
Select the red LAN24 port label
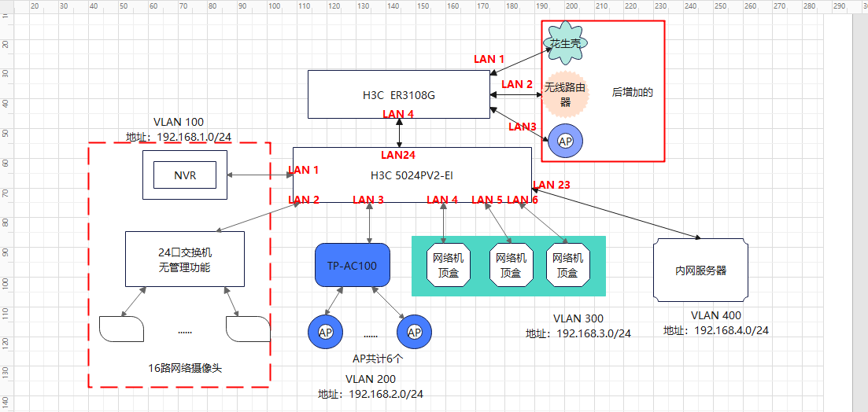(398, 155)
